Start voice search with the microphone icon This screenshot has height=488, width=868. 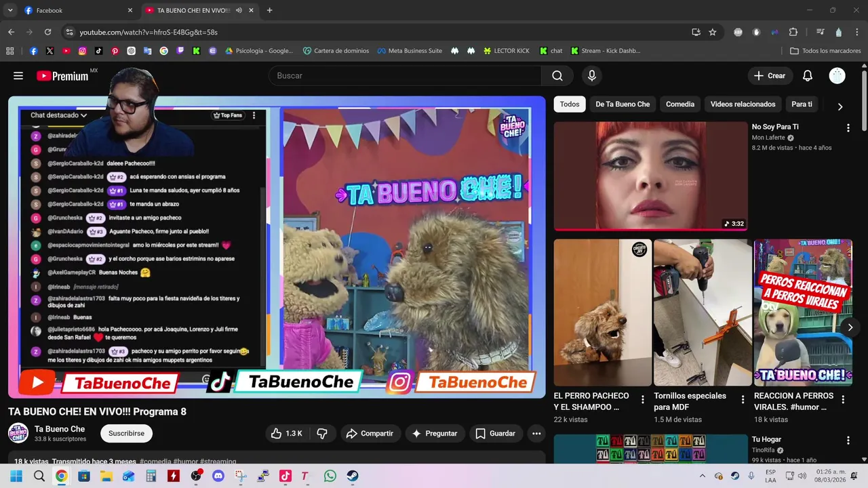click(x=592, y=76)
